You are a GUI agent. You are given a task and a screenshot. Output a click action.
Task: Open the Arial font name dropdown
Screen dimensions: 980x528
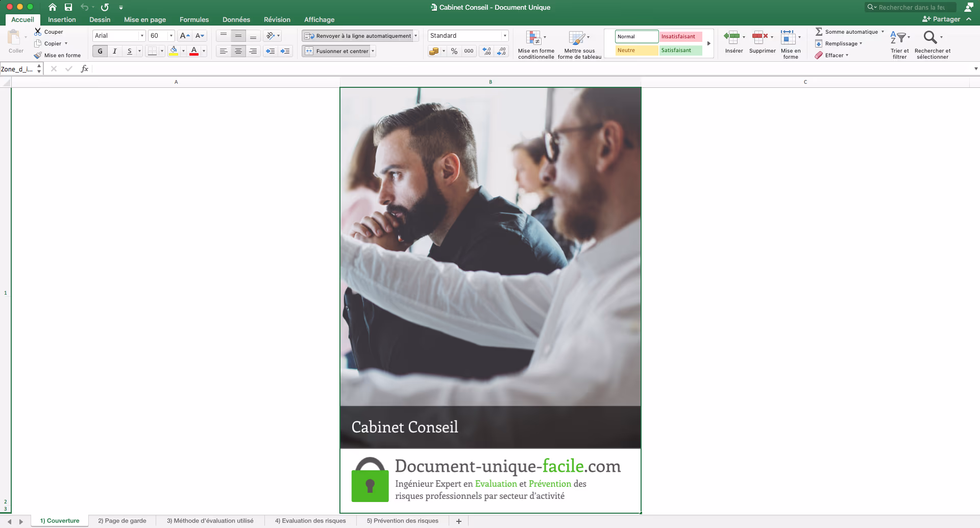(x=142, y=36)
